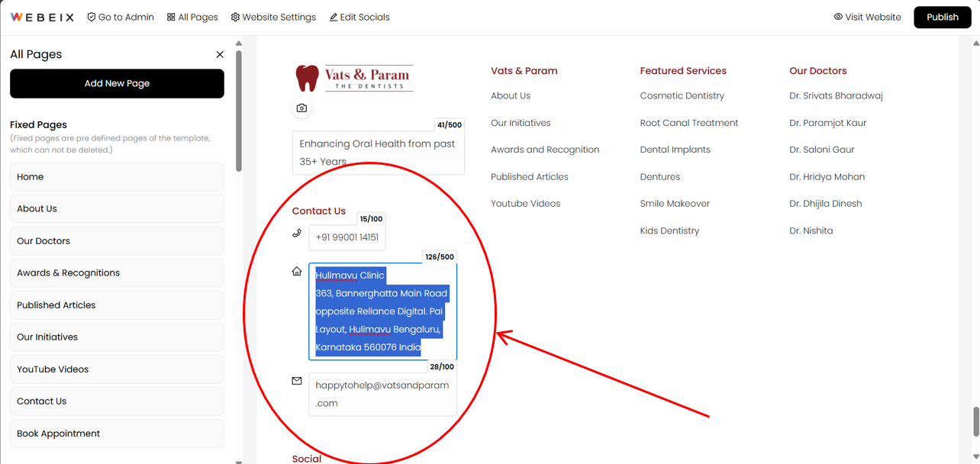Click the Featured Services column heading
Viewport: 980px width, 464px height.
click(683, 71)
